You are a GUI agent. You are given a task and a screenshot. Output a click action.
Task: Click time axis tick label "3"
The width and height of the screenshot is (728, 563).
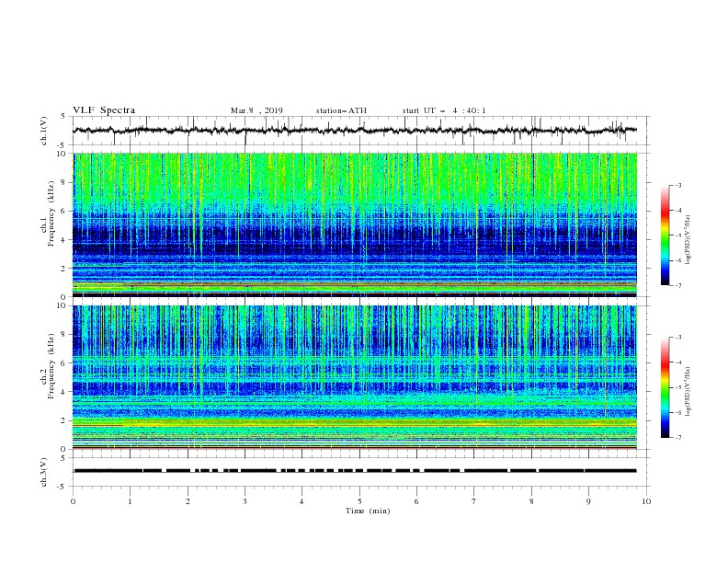point(245,501)
